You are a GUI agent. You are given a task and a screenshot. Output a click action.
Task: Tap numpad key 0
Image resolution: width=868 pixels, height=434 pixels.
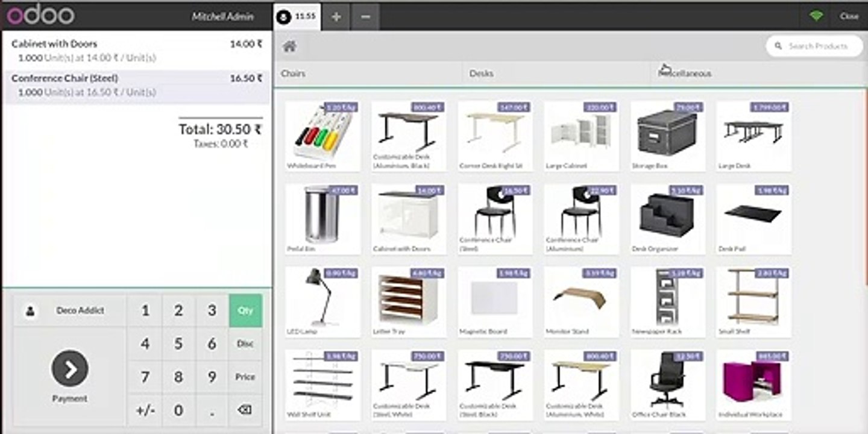point(178,410)
